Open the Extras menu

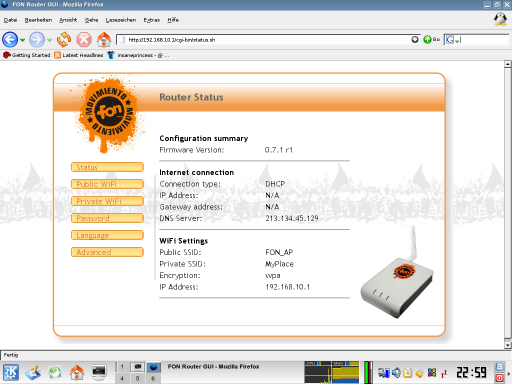tap(152, 20)
